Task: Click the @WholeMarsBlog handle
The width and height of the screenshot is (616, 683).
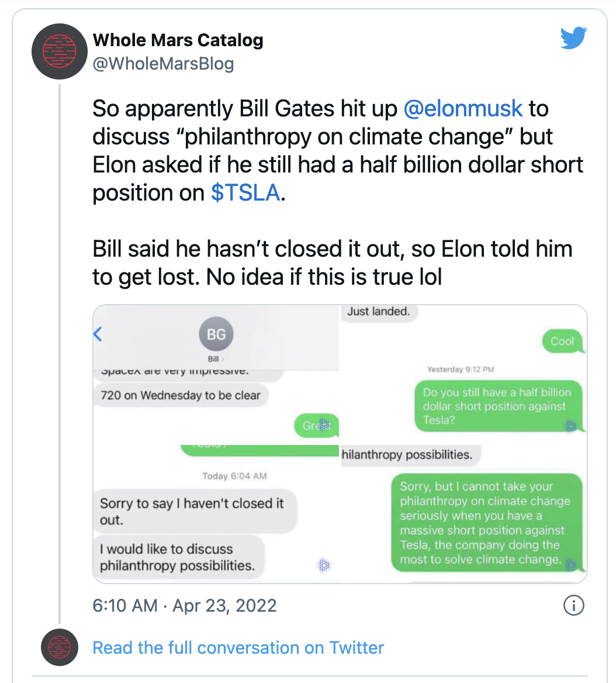Action: click(163, 63)
